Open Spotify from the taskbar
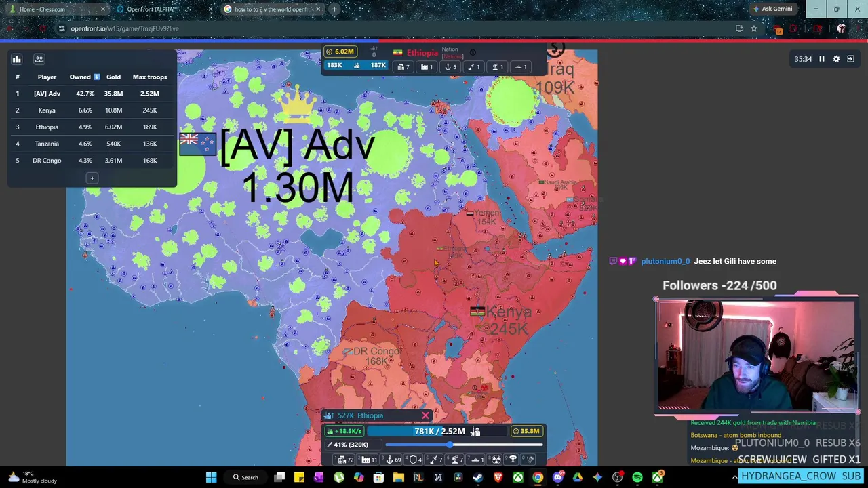 click(x=637, y=477)
